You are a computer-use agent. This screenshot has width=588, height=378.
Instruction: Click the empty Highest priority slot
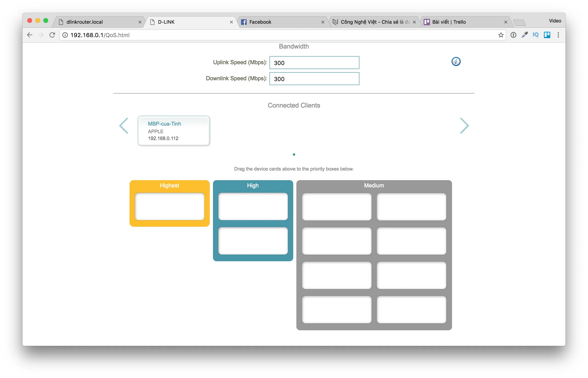pyautogui.click(x=170, y=206)
